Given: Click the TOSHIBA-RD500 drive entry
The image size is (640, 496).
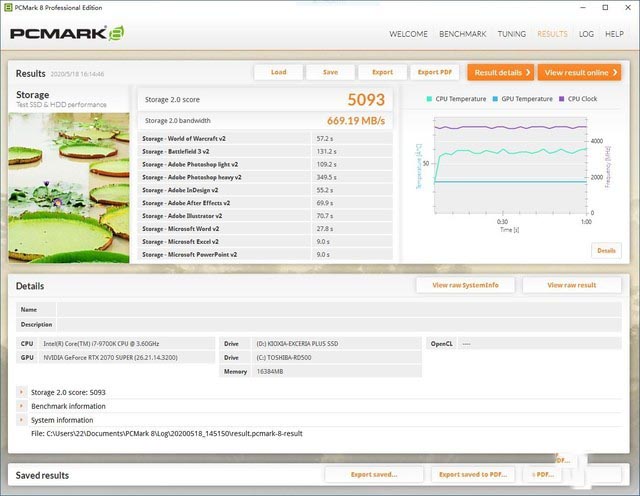Looking at the screenshot, I should point(284,358).
